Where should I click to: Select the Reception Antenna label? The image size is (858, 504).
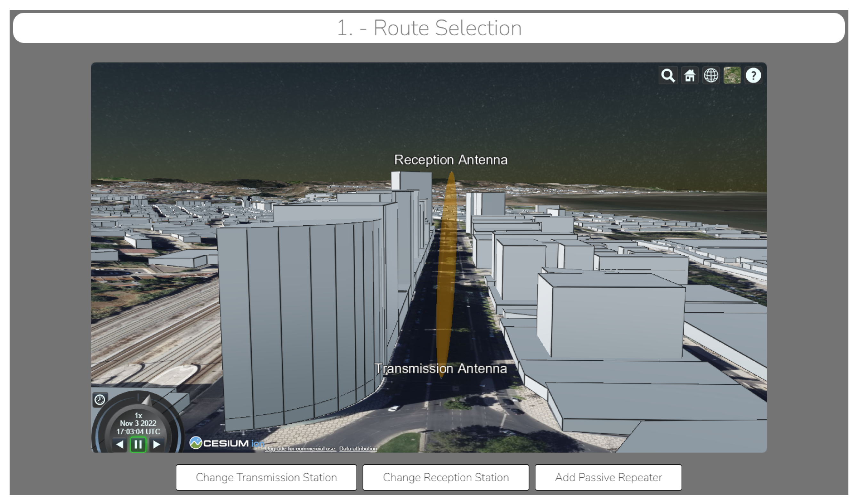click(450, 160)
